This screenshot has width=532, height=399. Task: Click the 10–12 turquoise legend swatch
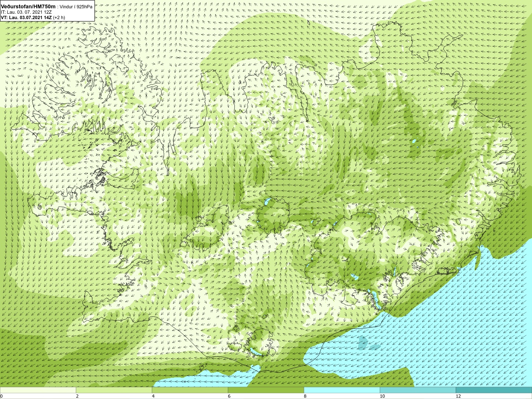[418, 390]
